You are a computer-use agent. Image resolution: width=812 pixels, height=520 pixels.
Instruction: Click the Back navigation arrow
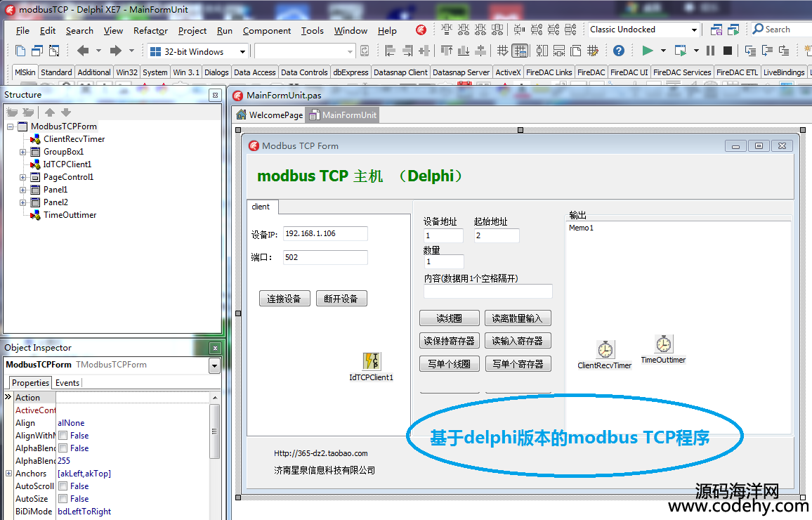click(83, 51)
